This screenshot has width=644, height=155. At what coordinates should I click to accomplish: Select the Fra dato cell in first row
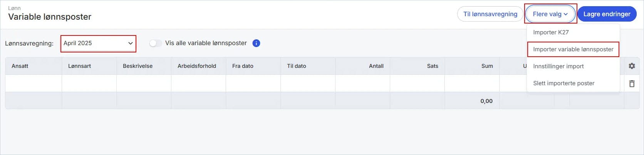pyautogui.click(x=253, y=83)
